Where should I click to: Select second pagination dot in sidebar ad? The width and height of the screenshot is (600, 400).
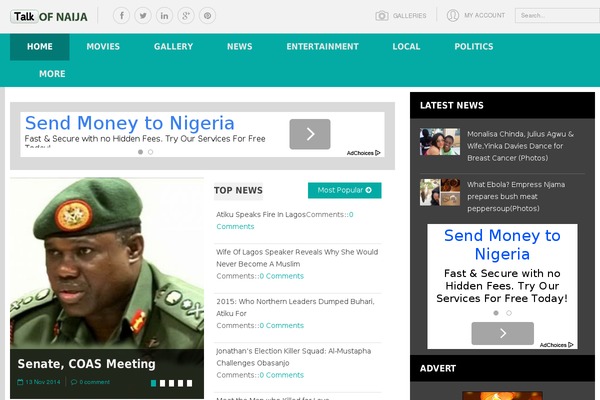pos(509,313)
